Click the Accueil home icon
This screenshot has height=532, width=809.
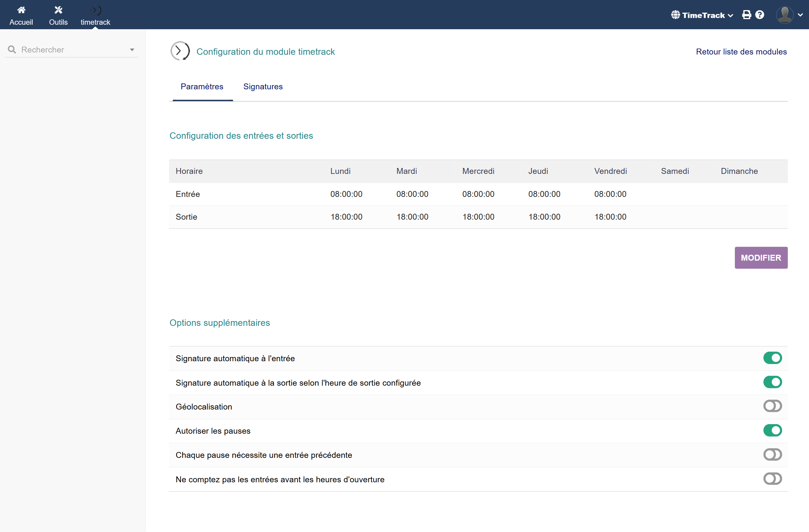[21, 10]
